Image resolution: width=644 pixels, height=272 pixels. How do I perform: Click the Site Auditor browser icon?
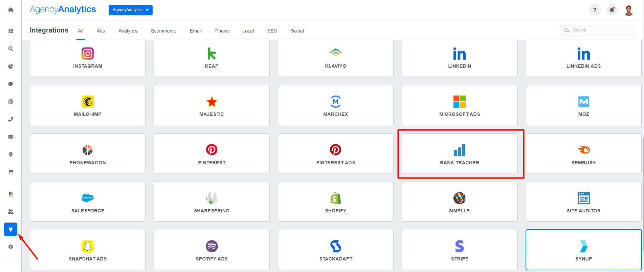[583, 198]
